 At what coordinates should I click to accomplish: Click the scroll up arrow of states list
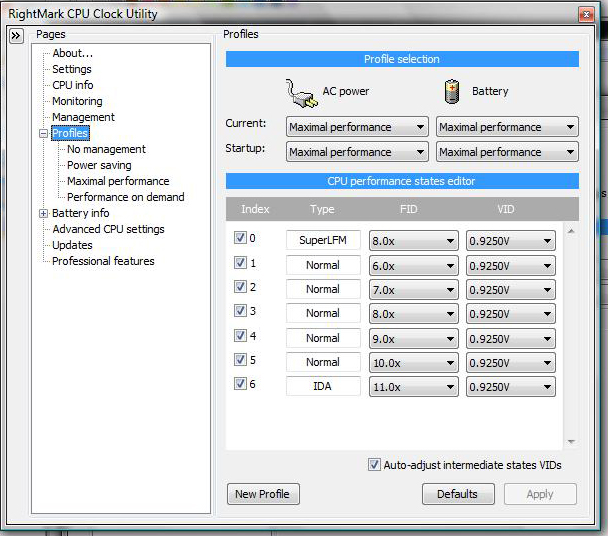click(x=571, y=232)
